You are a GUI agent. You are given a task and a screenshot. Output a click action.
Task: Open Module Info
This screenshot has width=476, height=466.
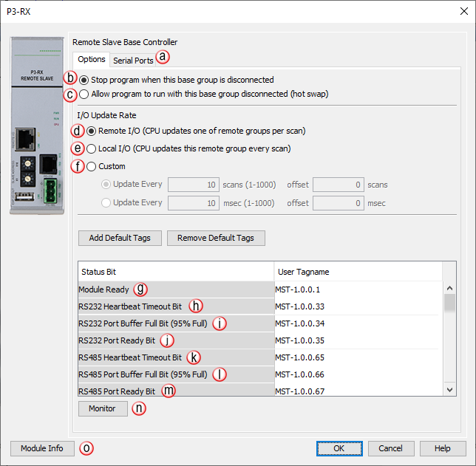click(42, 448)
